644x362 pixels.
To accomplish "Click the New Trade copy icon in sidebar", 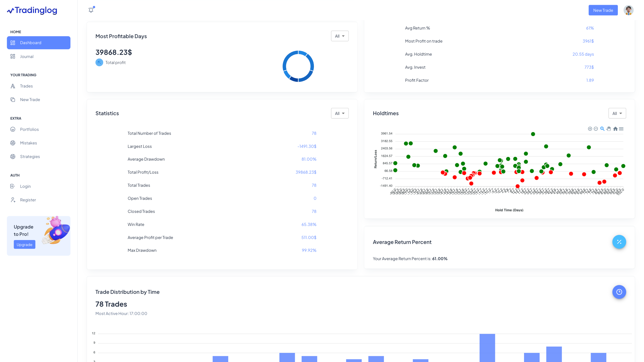I will click(x=13, y=100).
